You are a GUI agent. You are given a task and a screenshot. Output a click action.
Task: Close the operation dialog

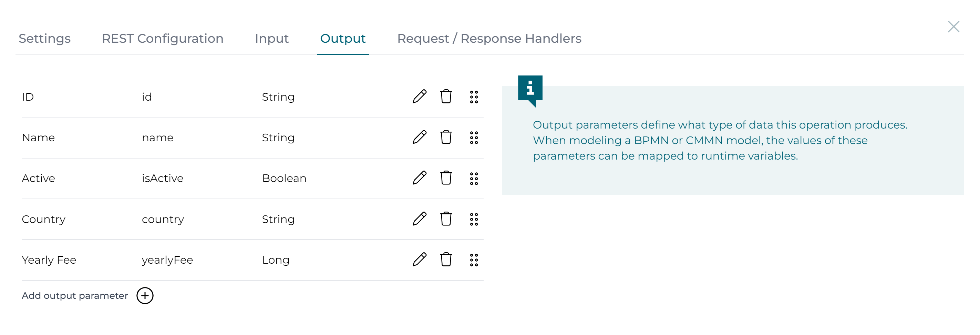[954, 26]
